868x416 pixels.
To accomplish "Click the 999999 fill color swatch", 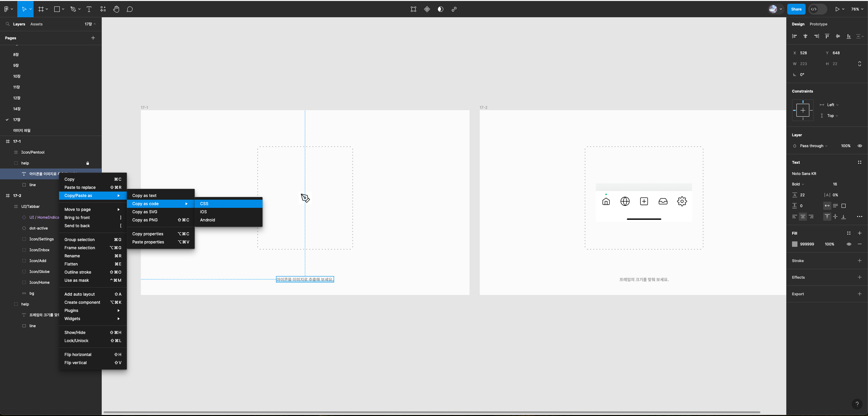I will [795, 244].
